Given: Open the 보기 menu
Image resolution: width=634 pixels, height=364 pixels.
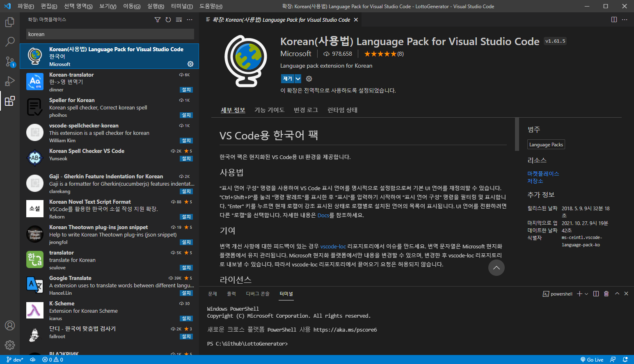Looking at the screenshot, I should click(x=108, y=6).
